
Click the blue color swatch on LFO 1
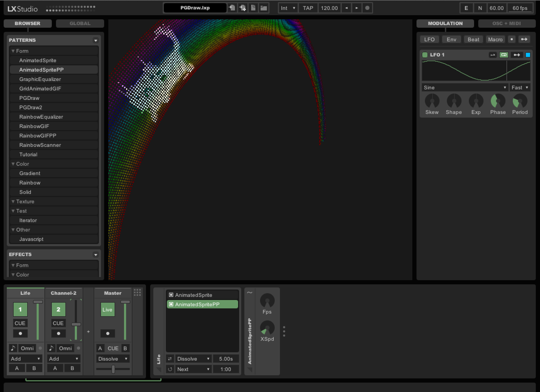pyautogui.click(x=528, y=55)
